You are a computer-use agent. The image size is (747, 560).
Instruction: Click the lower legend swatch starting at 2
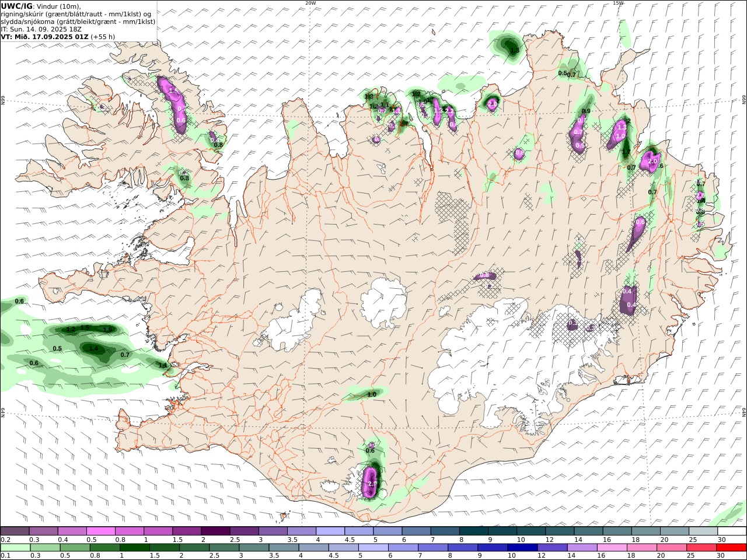coord(194,548)
